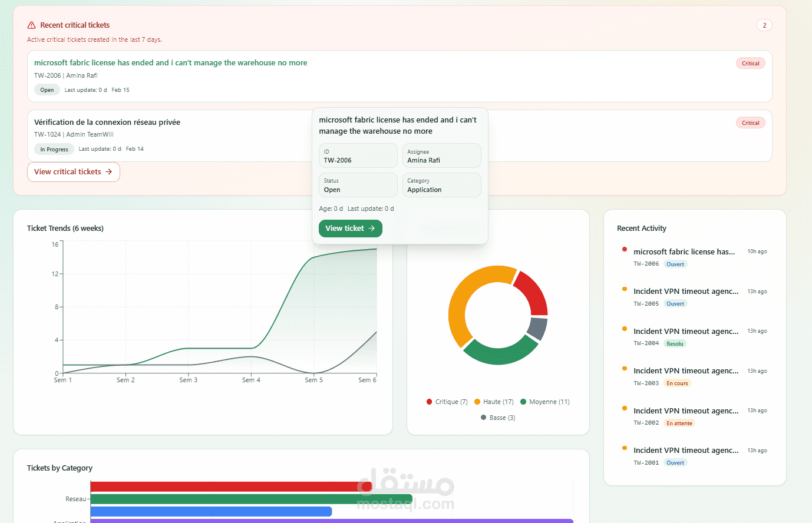Viewport: 812px width, 523px height.
Task: Click the Resolu status tag on TW-2004
Action: pyautogui.click(x=675, y=344)
